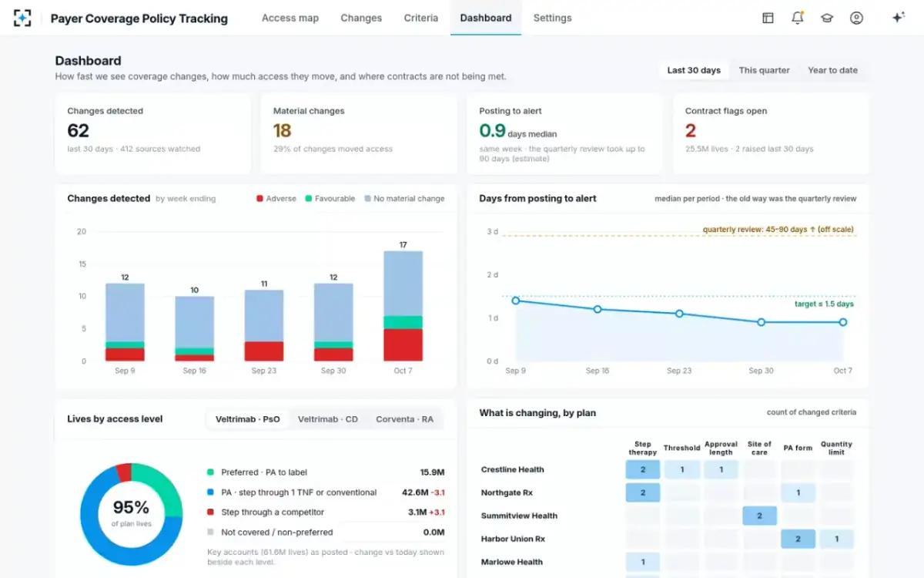924x578 pixels.
Task: Open the Material changes 18 card
Action: tap(359, 134)
